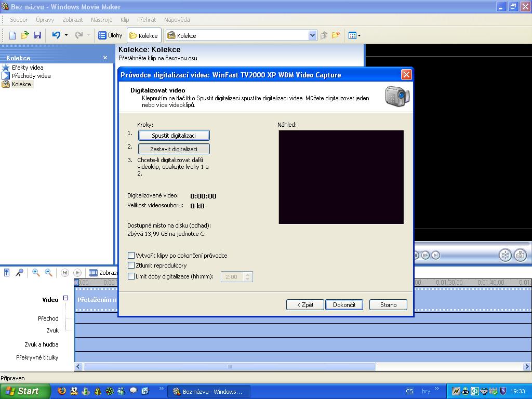Open the Nápověda menu

coord(177,20)
